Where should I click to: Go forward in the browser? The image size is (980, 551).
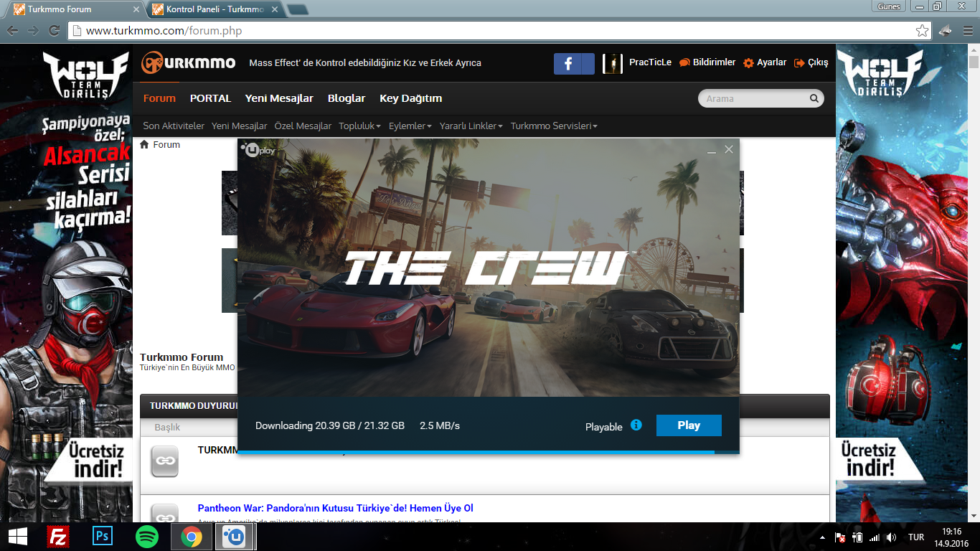[33, 31]
